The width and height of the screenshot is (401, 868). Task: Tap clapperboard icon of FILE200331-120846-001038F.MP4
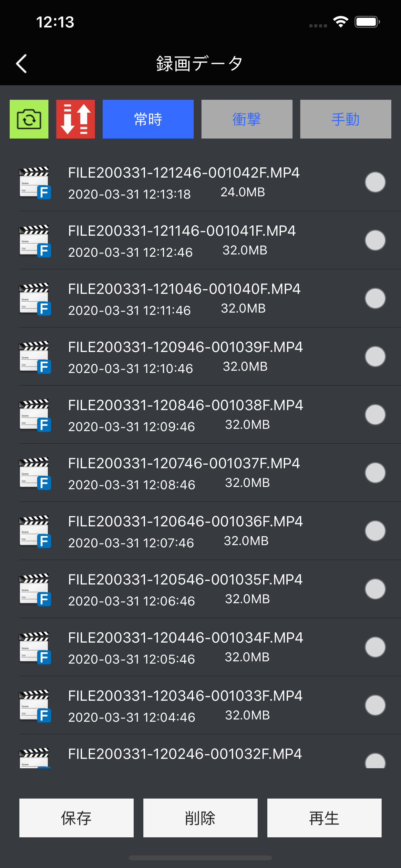35,415
